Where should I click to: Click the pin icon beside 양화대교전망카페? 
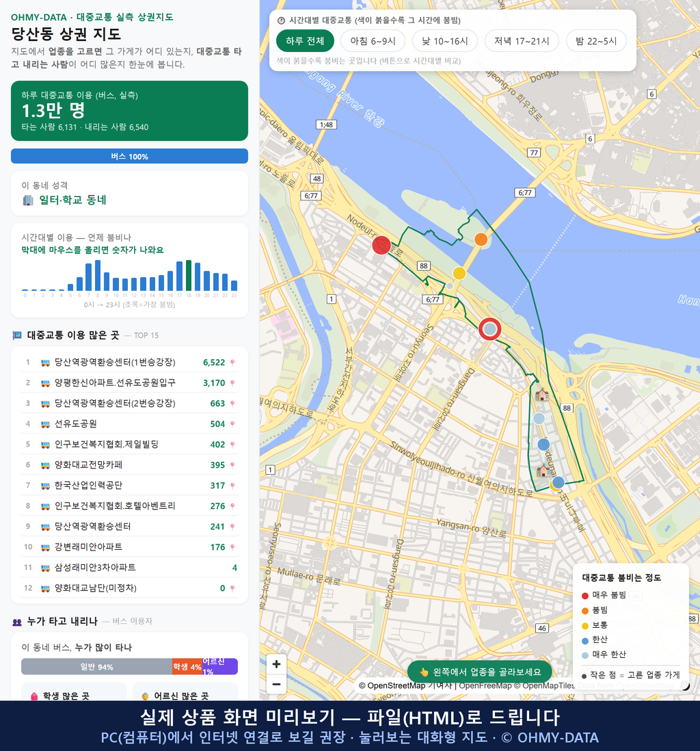[x=232, y=465]
